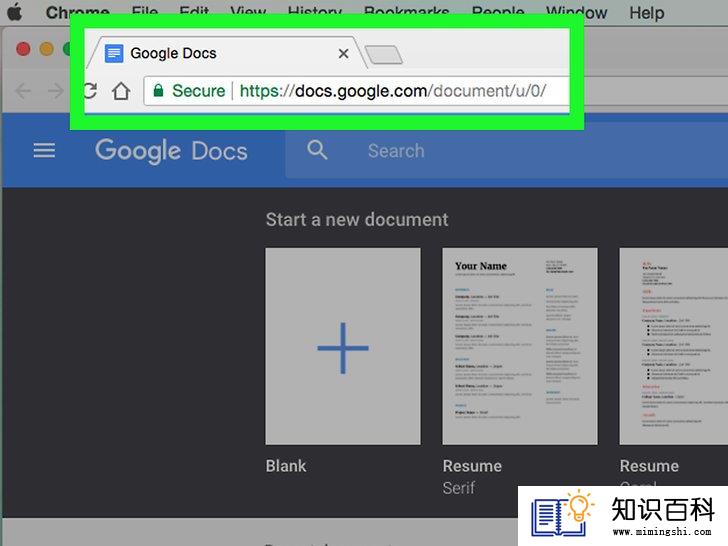Image resolution: width=728 pixels, height=546 pixels.
Task: Open the Window menu
Action: (x=576, y=13)
